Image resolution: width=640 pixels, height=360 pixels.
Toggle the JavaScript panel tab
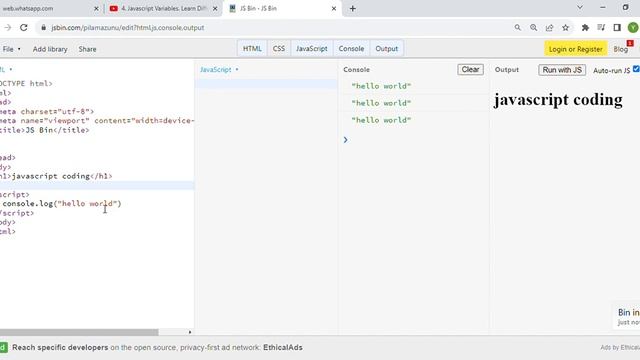(311, 49)
